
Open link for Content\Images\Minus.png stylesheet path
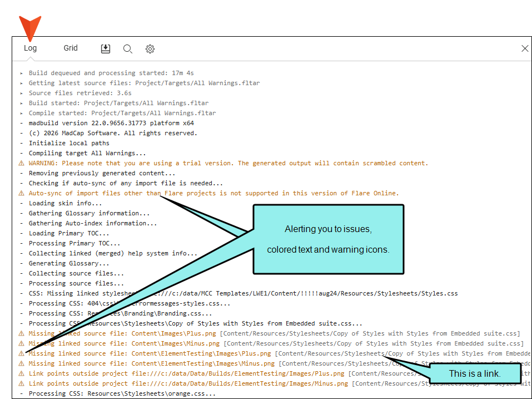click(x=374, y=344)
